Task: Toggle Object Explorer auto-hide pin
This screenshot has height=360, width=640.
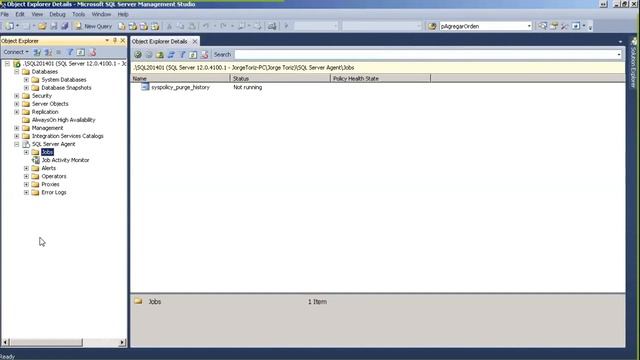Action: point(115,40)
